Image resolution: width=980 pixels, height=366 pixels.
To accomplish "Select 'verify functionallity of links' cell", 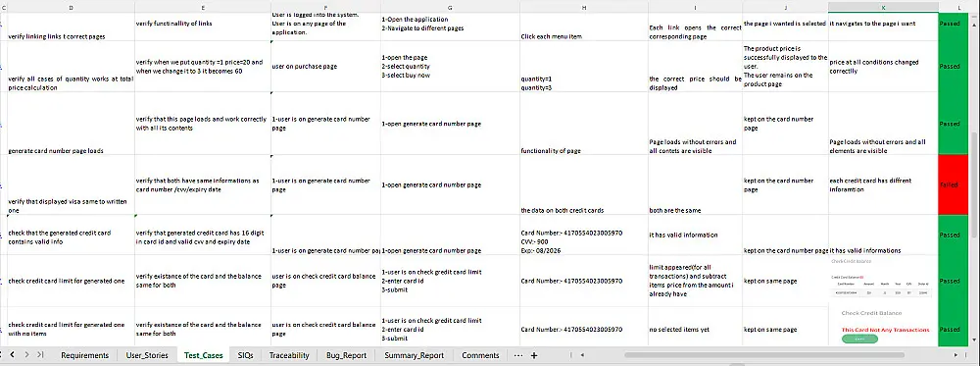I will click(203, 26).
